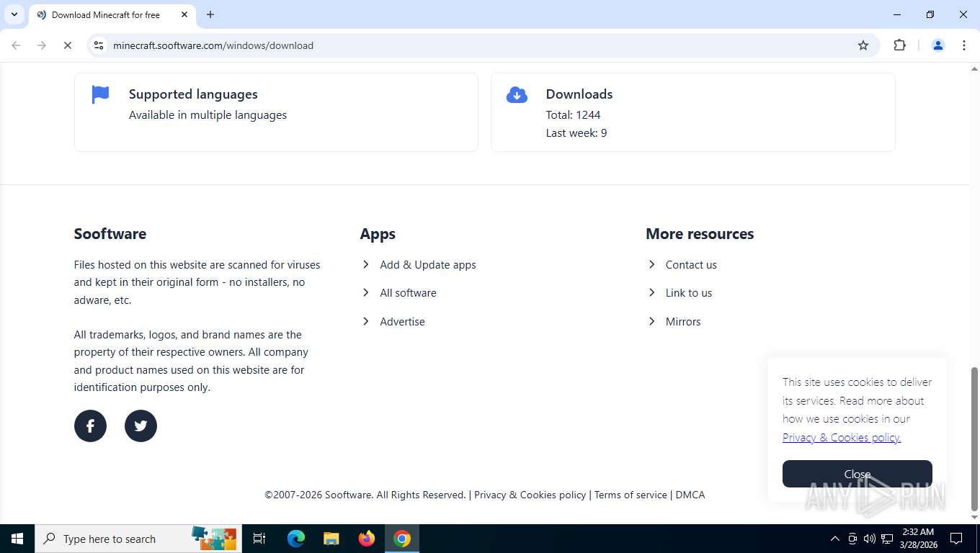Show hidden system tray icons
This screenshot has height=553, width=980.
click(835, 539)
